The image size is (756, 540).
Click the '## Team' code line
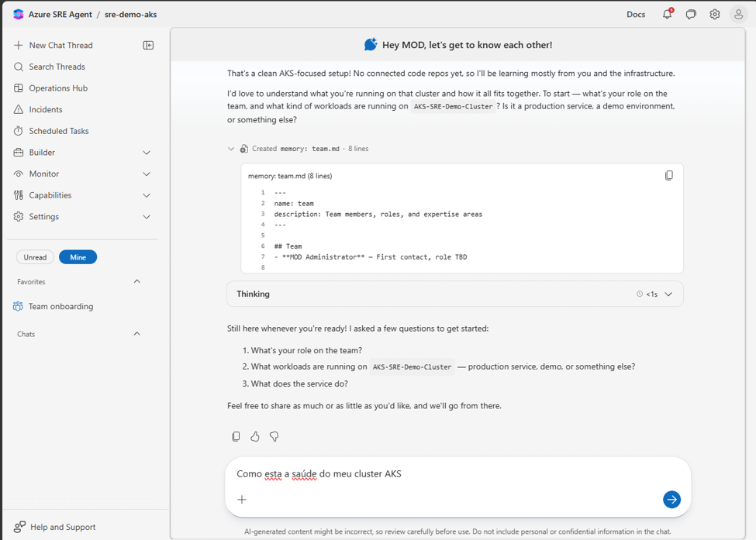288,246
